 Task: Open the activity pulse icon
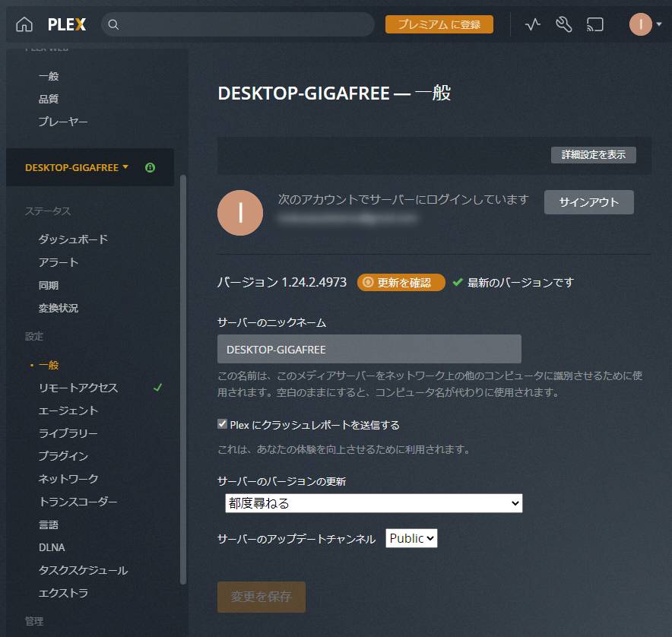[x=533, y=24]
